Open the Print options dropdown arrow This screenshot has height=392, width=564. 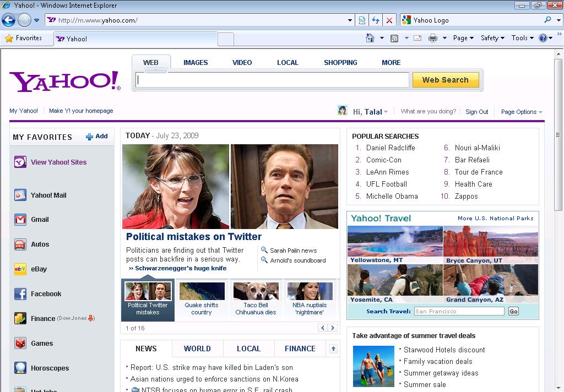(x=444, y=38)
